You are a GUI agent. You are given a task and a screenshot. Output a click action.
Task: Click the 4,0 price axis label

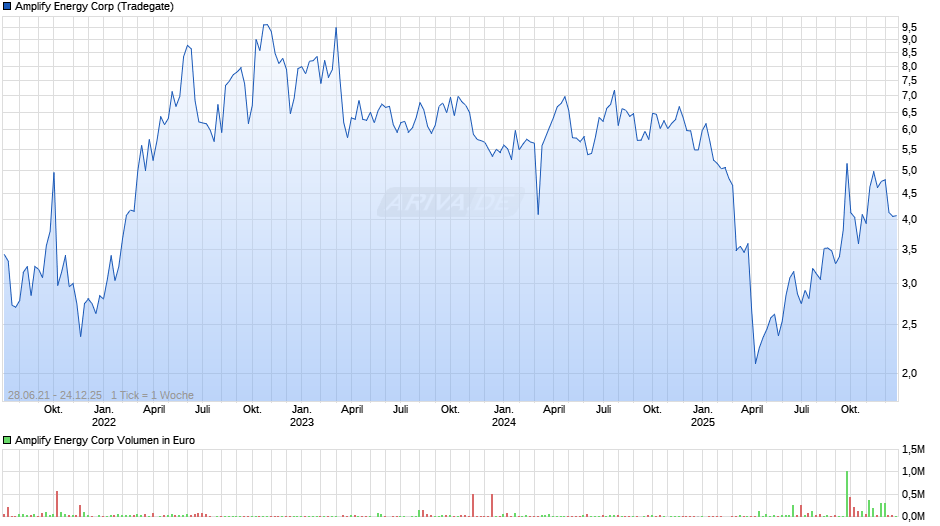click(909, 220)
